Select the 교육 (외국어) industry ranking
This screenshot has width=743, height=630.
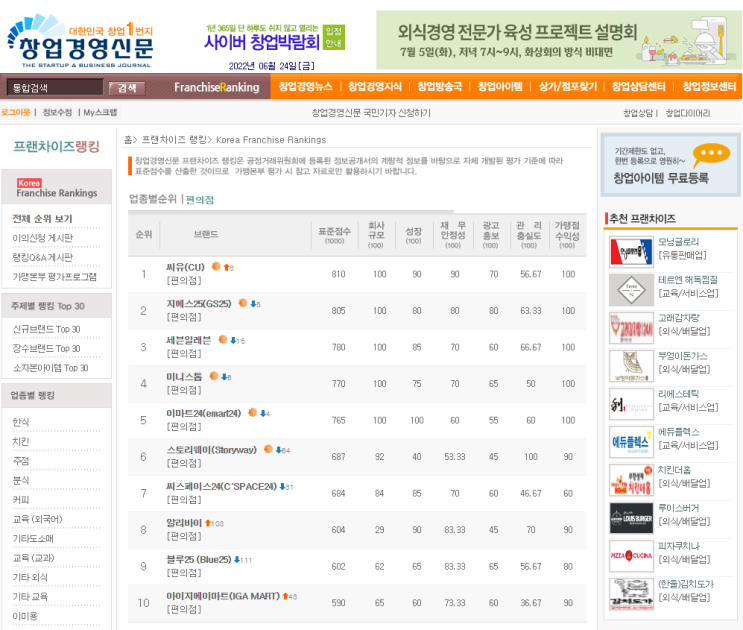tap(37, 519)
